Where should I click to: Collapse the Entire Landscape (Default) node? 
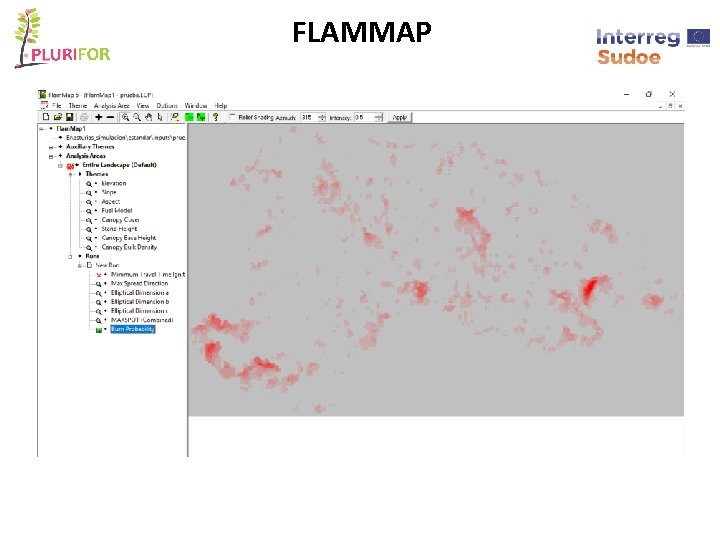[x=60, y=165]
